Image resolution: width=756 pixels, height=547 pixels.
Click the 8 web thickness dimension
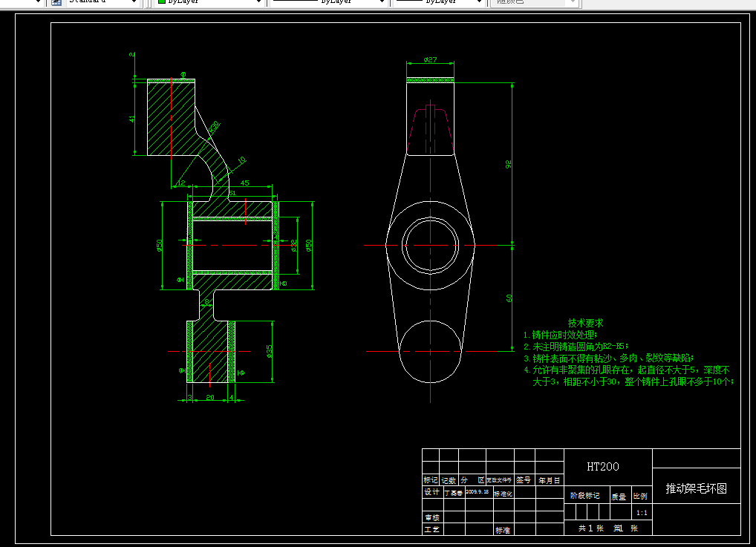click(x=207, y=302)
